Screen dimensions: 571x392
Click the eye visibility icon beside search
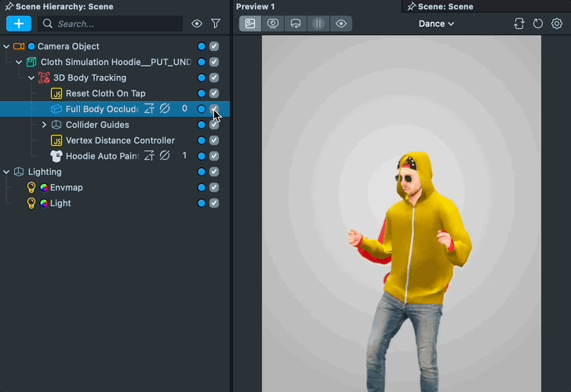[x=197, y=24]
